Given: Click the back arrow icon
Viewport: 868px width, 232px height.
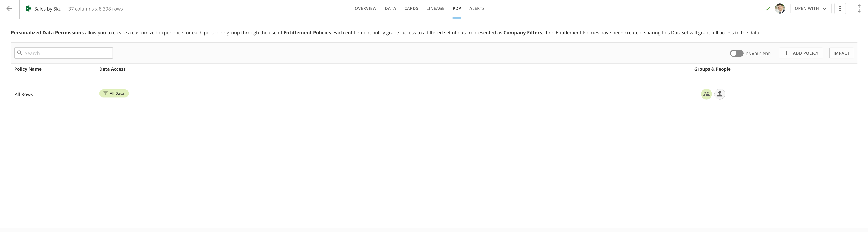Looking at the screenshot, I should click(x=10, y=9).
